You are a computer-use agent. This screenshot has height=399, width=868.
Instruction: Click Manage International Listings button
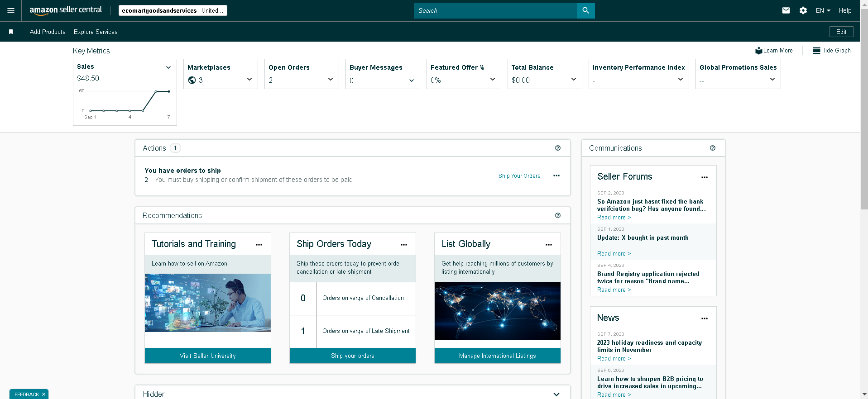click(498, 356)
